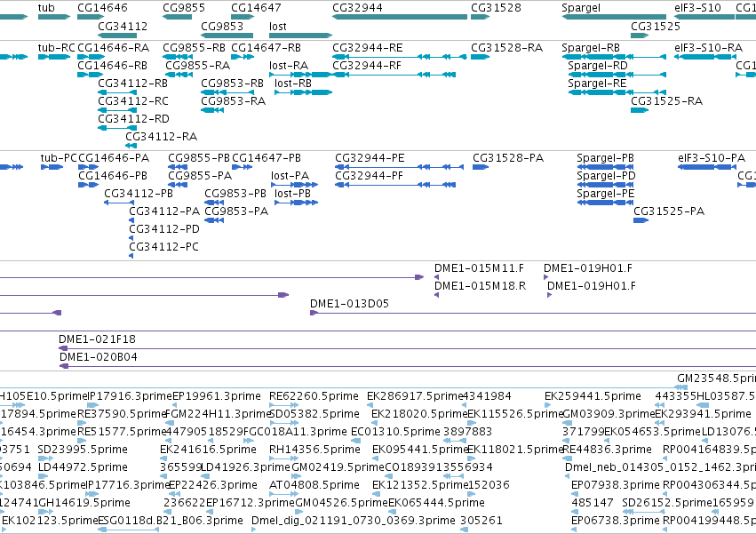Viewport: 756px width, 534px height.
Task: Select protein CG34112-PB
Action: (x=119, y=203)
